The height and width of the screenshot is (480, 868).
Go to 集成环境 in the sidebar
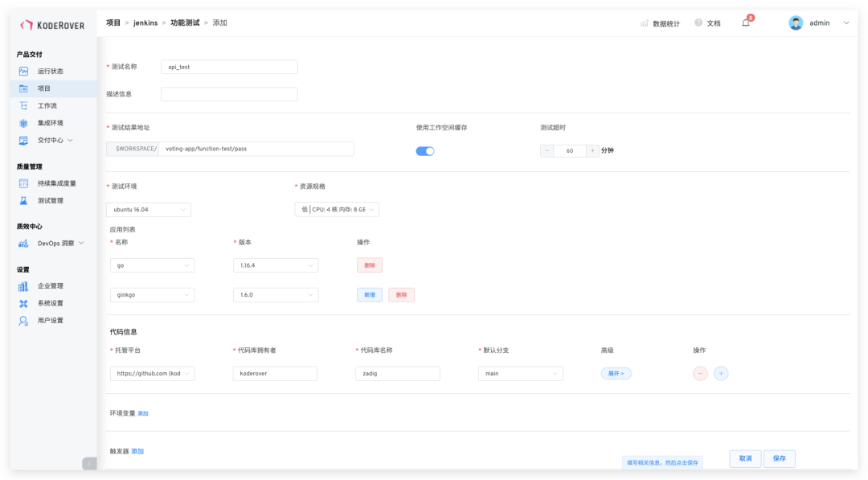(51, 123)
